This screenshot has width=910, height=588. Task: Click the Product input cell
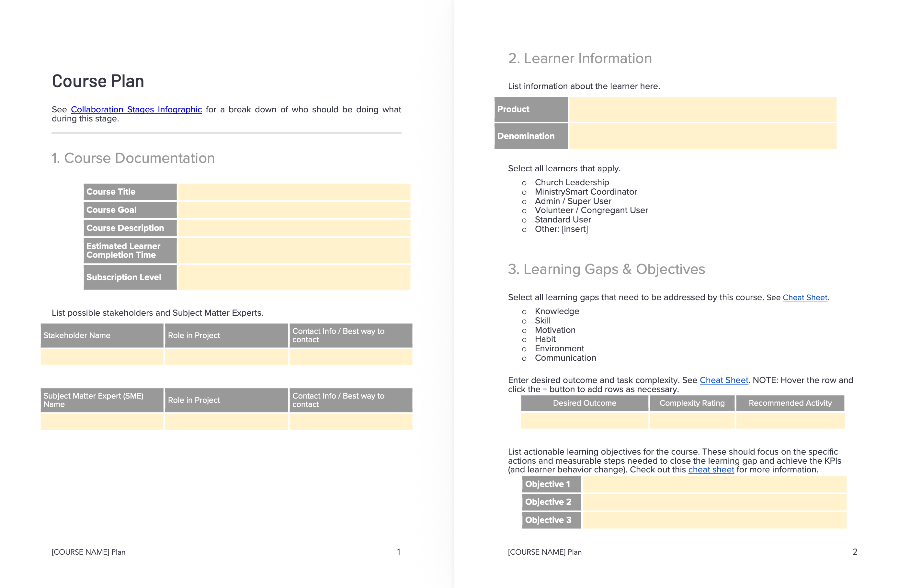point(703,109)
